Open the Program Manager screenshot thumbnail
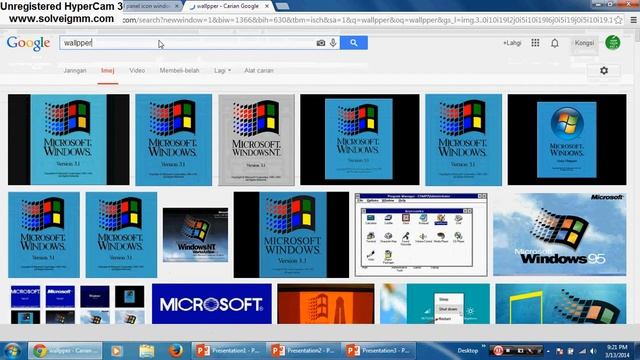 click(421, 235)
